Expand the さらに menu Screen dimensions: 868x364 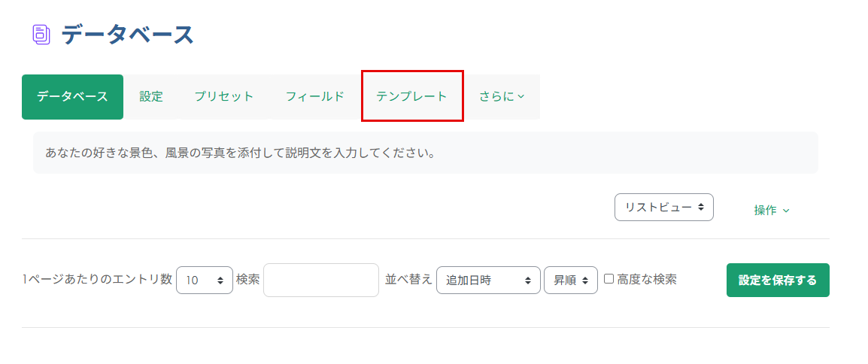click(x=502, y=97)
